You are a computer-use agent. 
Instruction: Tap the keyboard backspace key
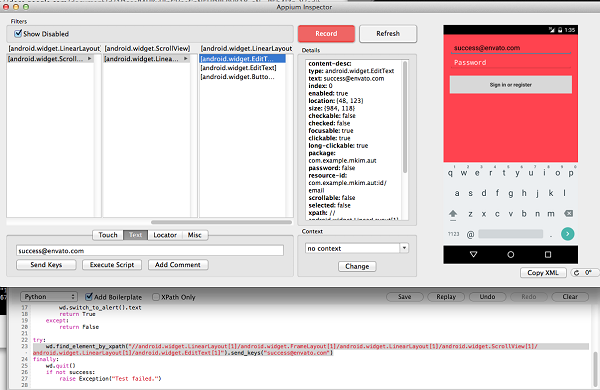(569, 214)
